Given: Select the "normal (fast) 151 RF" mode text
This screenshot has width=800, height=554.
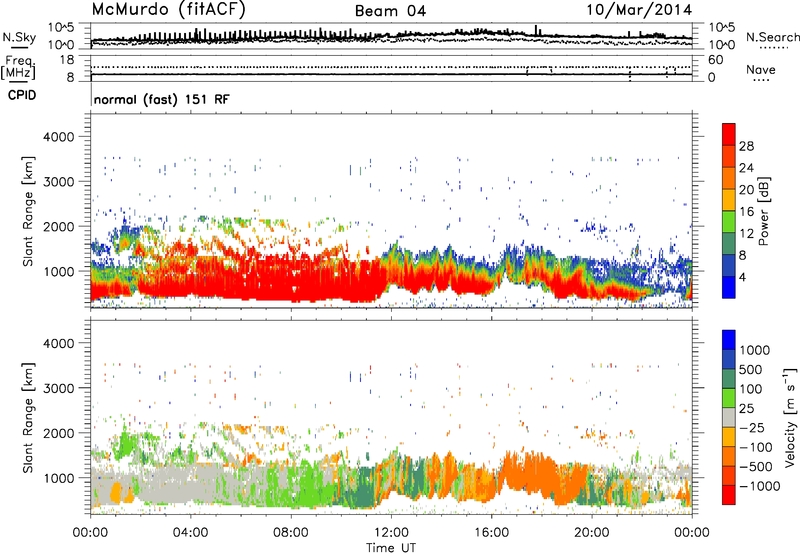Looking at the screenshot, I should click(x=162, y=99).
